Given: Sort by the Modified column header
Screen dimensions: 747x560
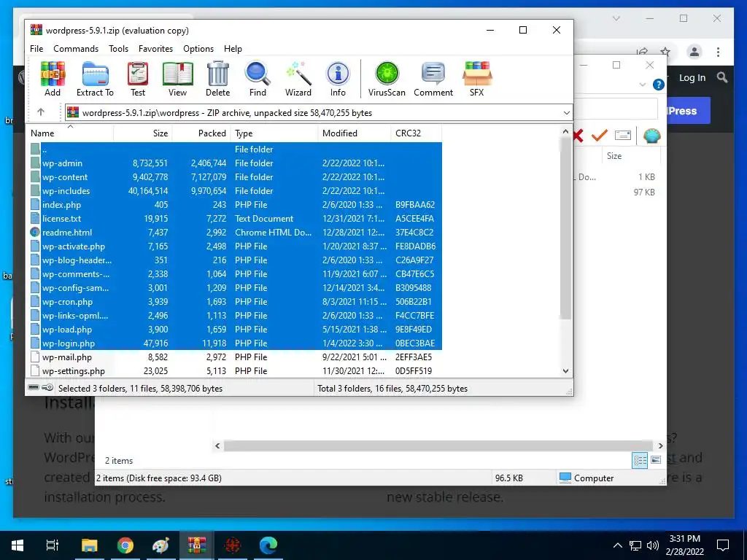Looking at the screenshot, I should click(354, 133).
